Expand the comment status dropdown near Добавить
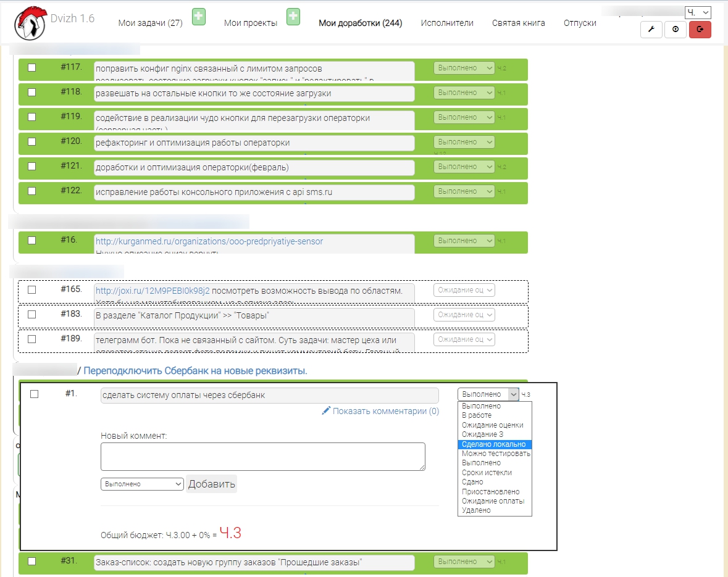The height and width of the screenshot is (577, 728). (x=142, y=484)
